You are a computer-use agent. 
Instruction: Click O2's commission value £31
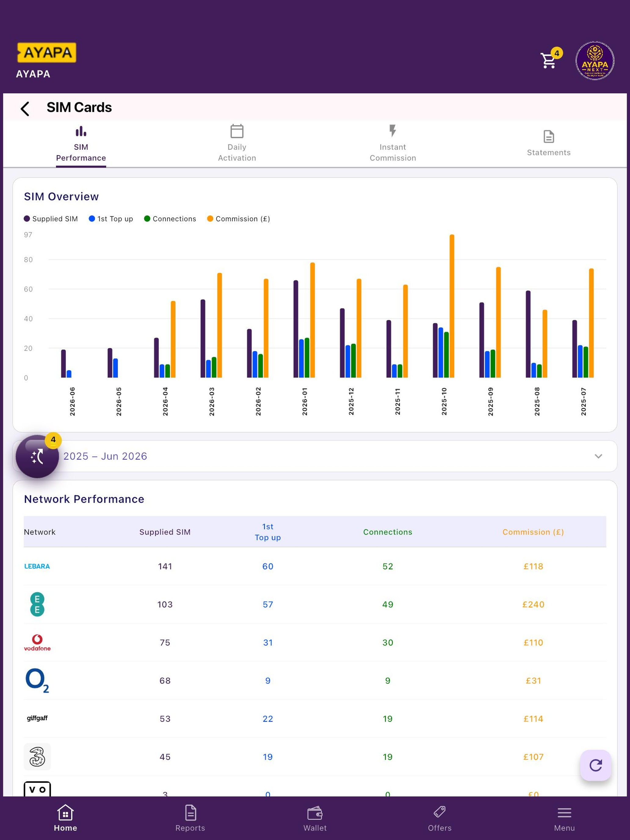pyautogui.click(x=533, y=680)
